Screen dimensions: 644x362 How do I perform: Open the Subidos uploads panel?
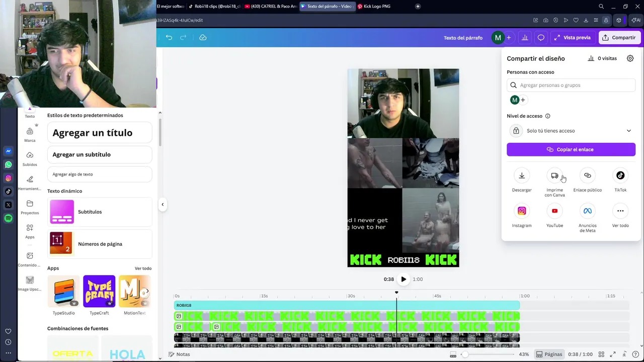coord(30,159)
